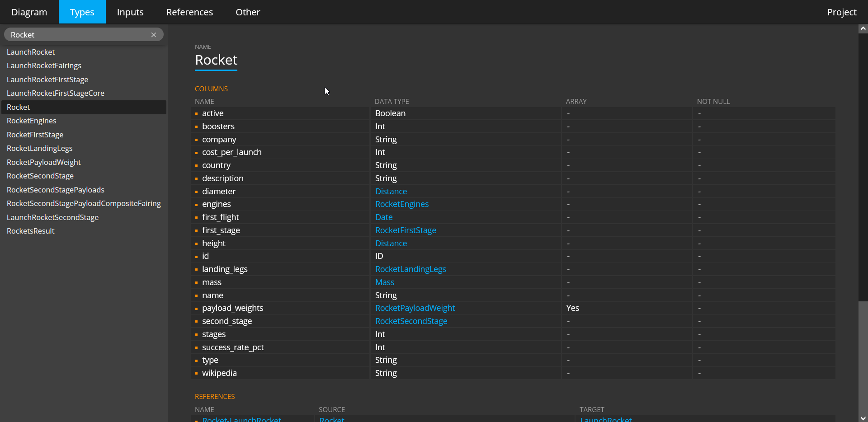The width and height of the screenshot is (868, 422).
Task: Switch to the References tab
Action: click(189, 12)
